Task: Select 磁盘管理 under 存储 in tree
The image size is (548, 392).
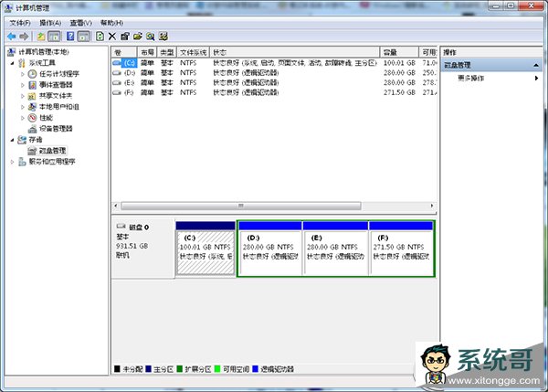Action: (52, 151)
